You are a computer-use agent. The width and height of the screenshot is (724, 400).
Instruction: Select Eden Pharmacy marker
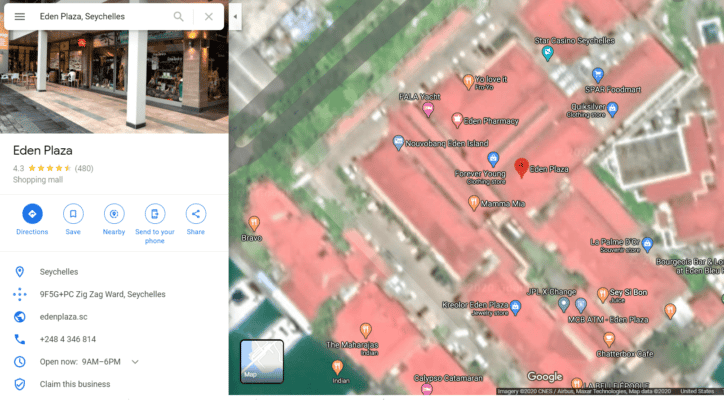click(x=457, y=120)
